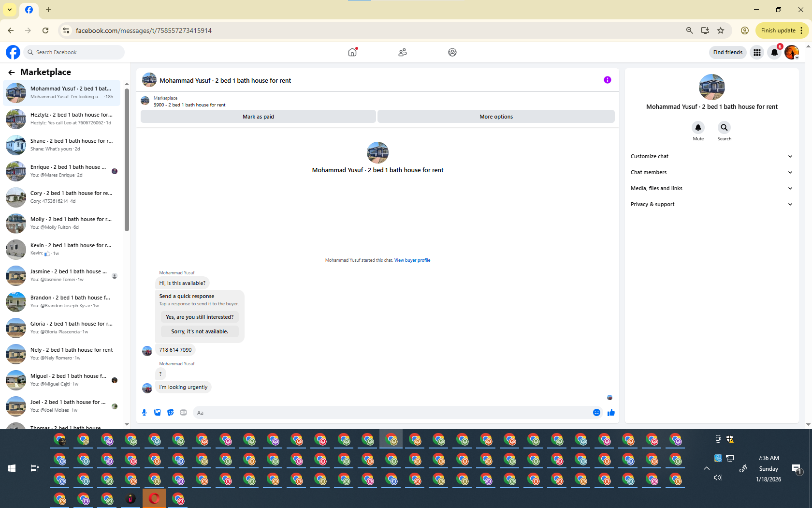Show hidden system tray icons chevron
Viewport: 812px width, 508px height.
click(x=706, y=468)
